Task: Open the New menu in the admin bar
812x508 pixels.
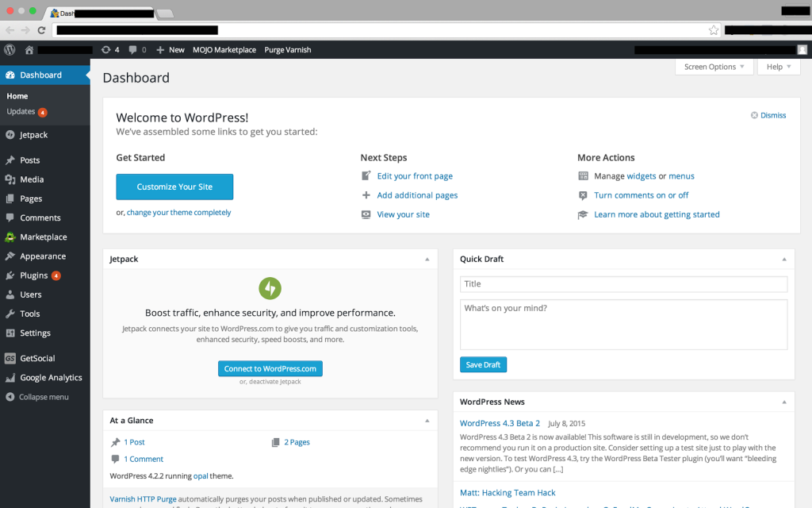Action: [x=169, y=49]
